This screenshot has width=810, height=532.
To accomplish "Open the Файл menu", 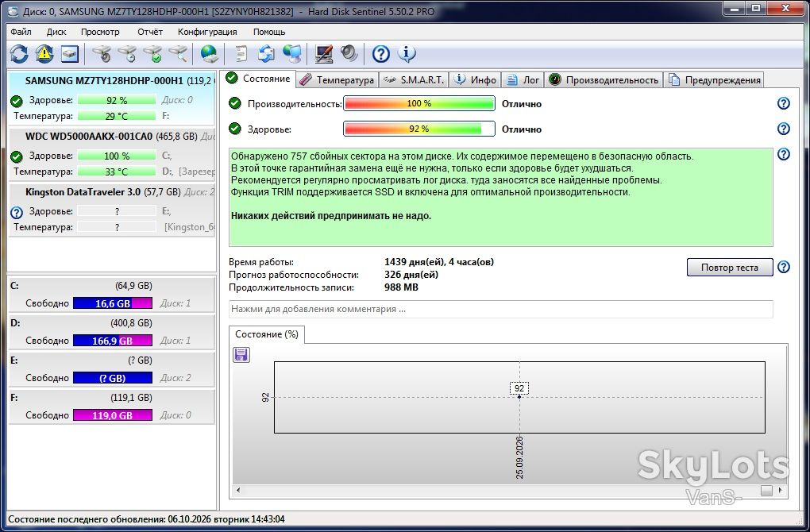I will (x=21, y=32).
